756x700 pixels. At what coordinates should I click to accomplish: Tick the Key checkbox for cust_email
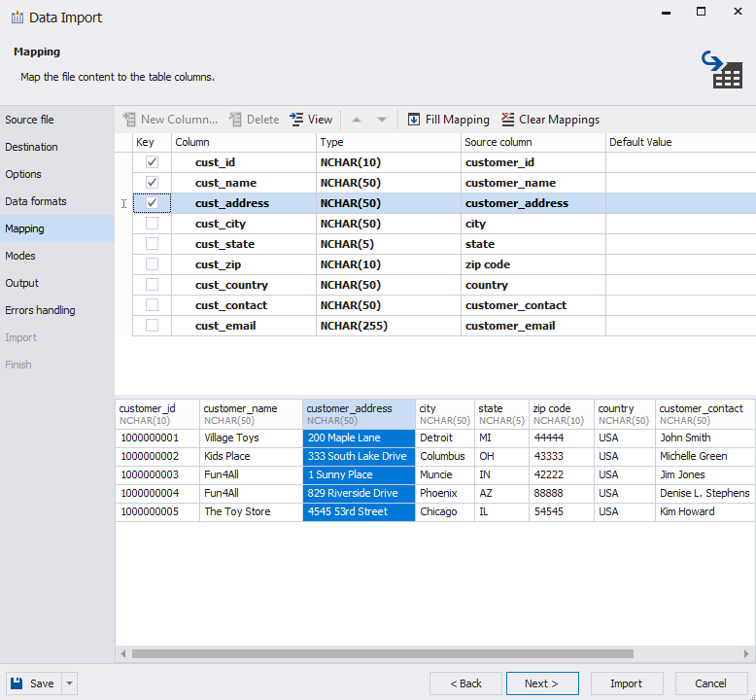point(152,326)
